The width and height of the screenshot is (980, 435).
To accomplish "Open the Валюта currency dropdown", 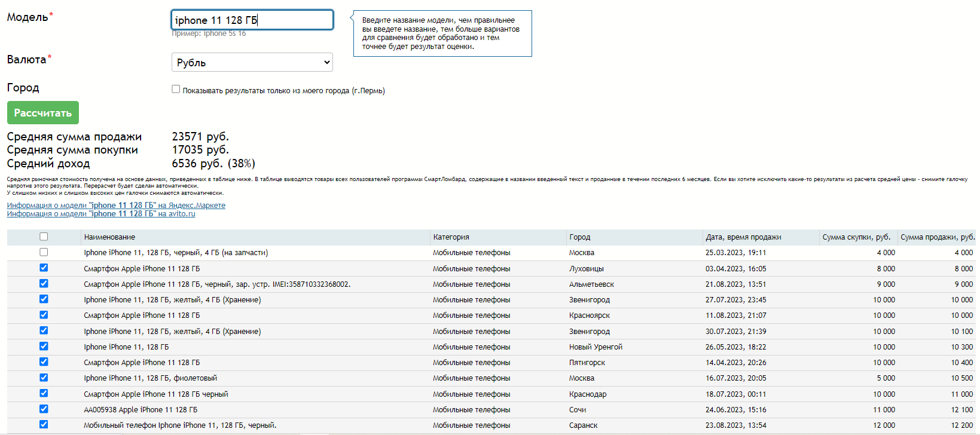I will coord(252,62).
